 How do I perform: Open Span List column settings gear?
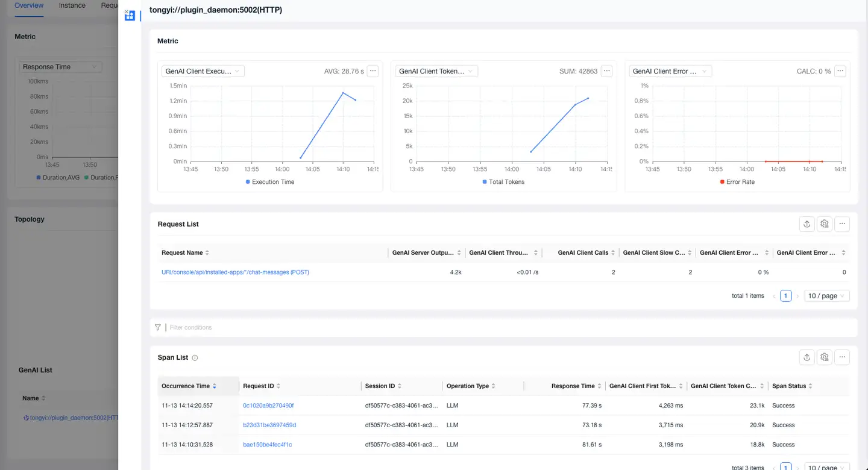click(x=825, y=357)
